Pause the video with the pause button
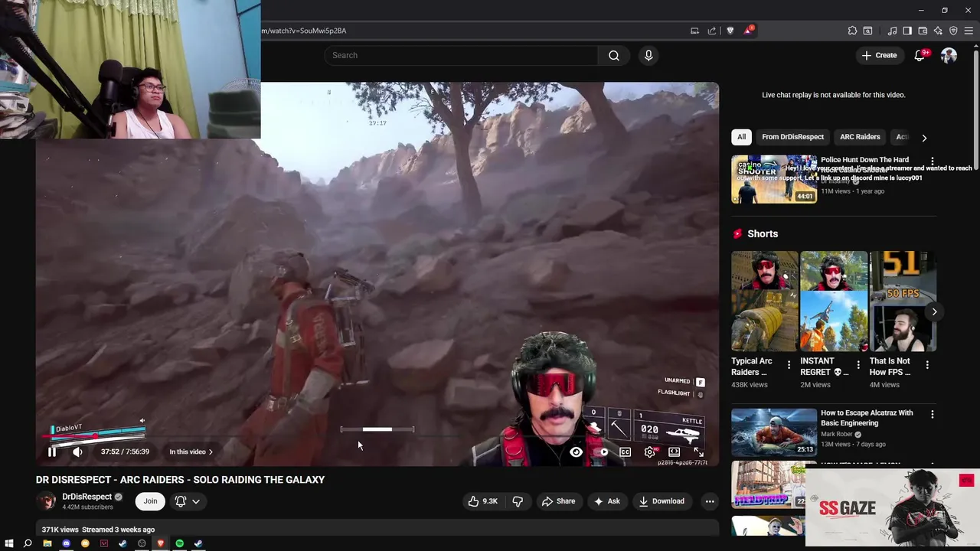This screenshot has height=551, width=980. click(x=52, y=452)
